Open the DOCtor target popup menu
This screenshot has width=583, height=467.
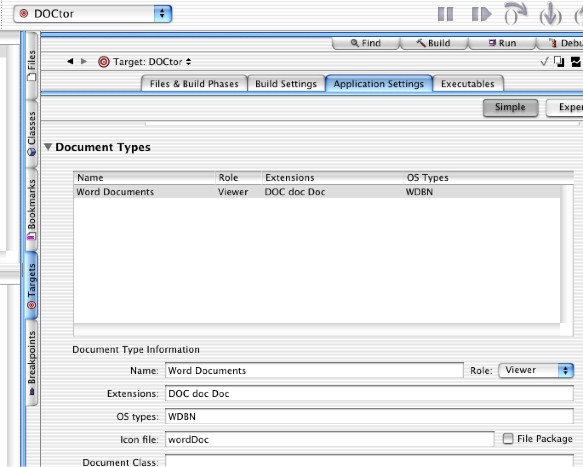(x=92, y=14)
